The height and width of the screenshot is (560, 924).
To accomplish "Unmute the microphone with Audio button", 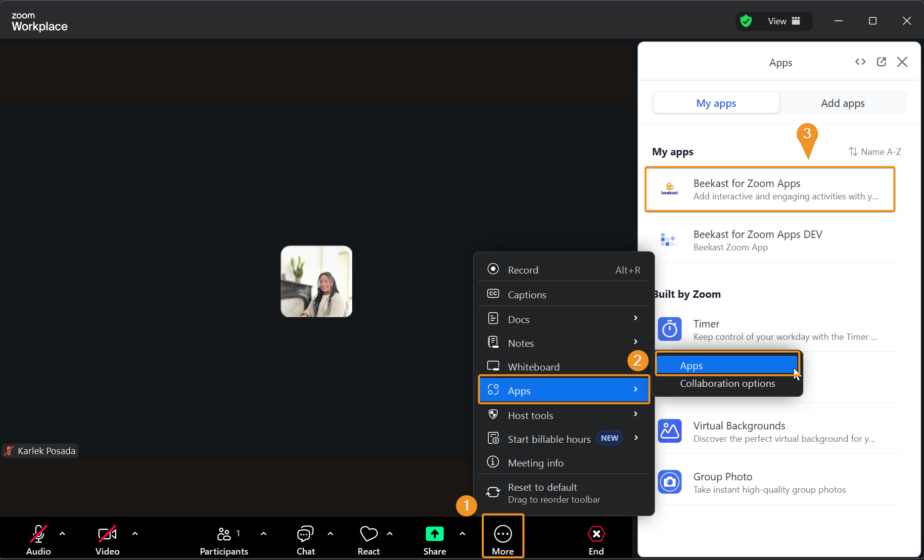I will pos(38,539).
